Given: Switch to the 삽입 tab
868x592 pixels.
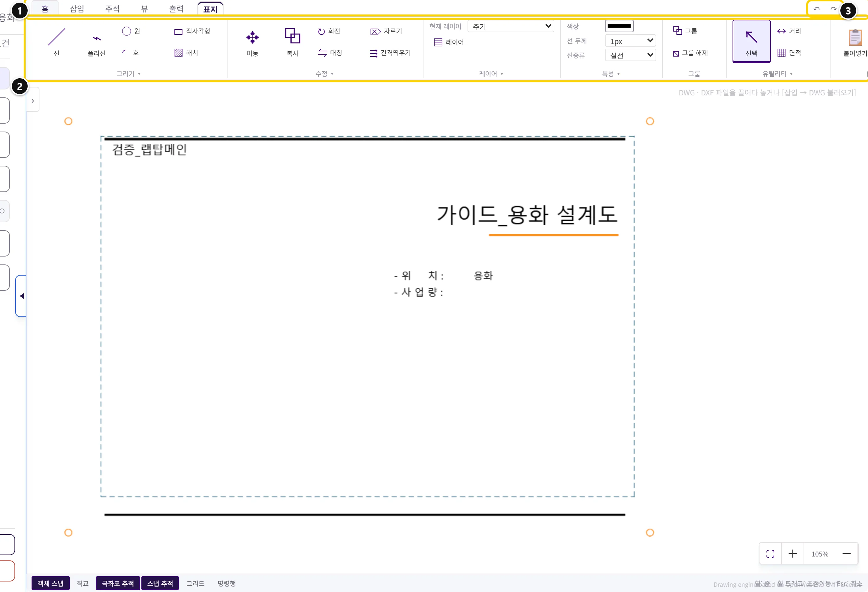Looking at the screenshot, I should point(77,9).
